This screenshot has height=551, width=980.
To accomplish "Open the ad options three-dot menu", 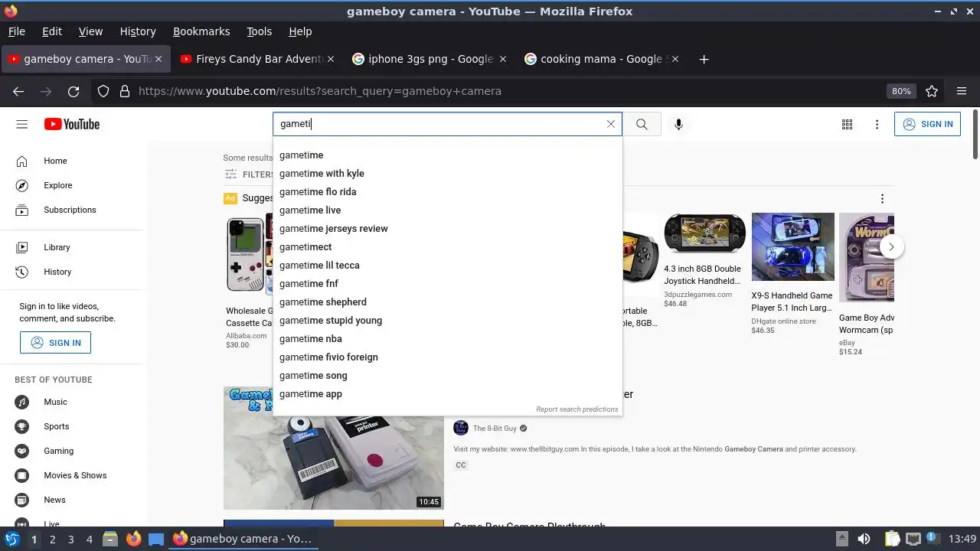I will (882, 198).
